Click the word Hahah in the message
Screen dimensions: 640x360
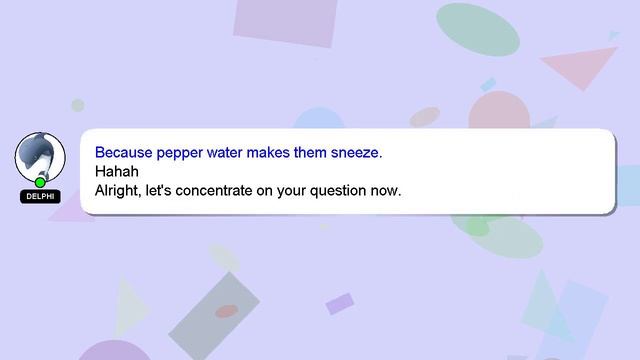117,171
